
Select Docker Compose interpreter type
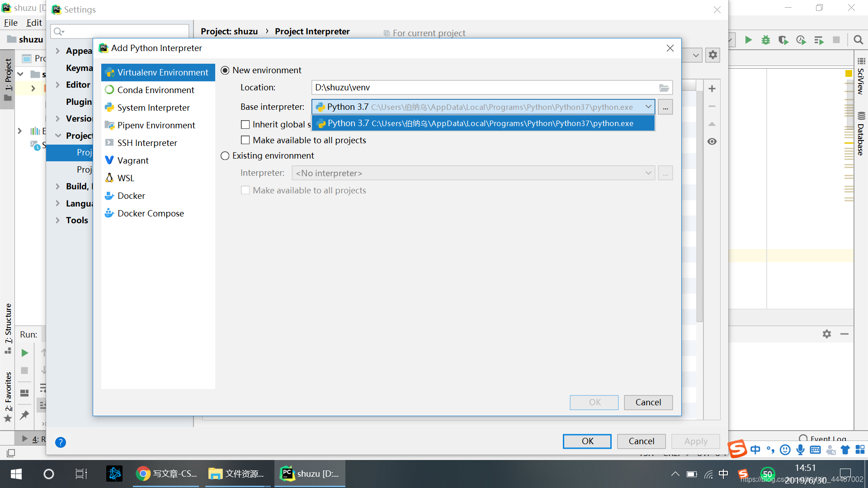(151, 213)
